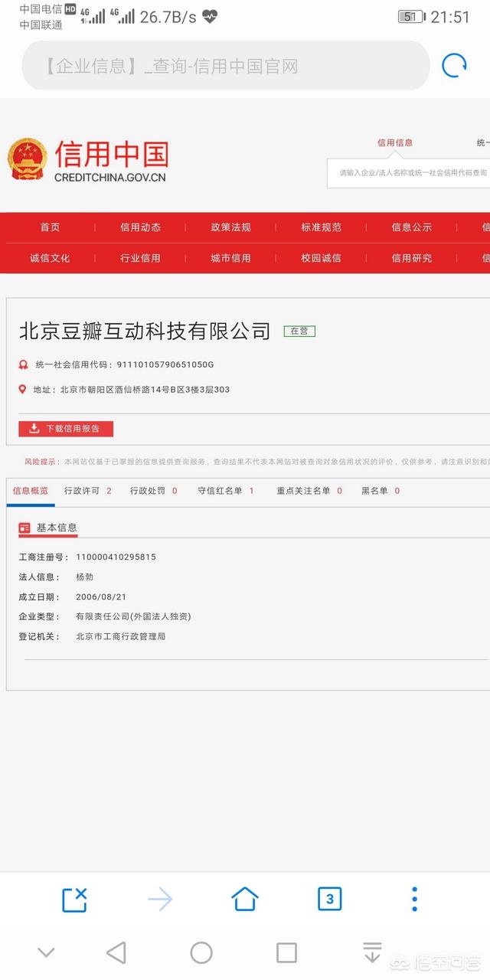This screenshot has width=490, height=980.
Task: Click company name 北京豆瓣互动科技有限公司
Action: [x=145, y=331]
